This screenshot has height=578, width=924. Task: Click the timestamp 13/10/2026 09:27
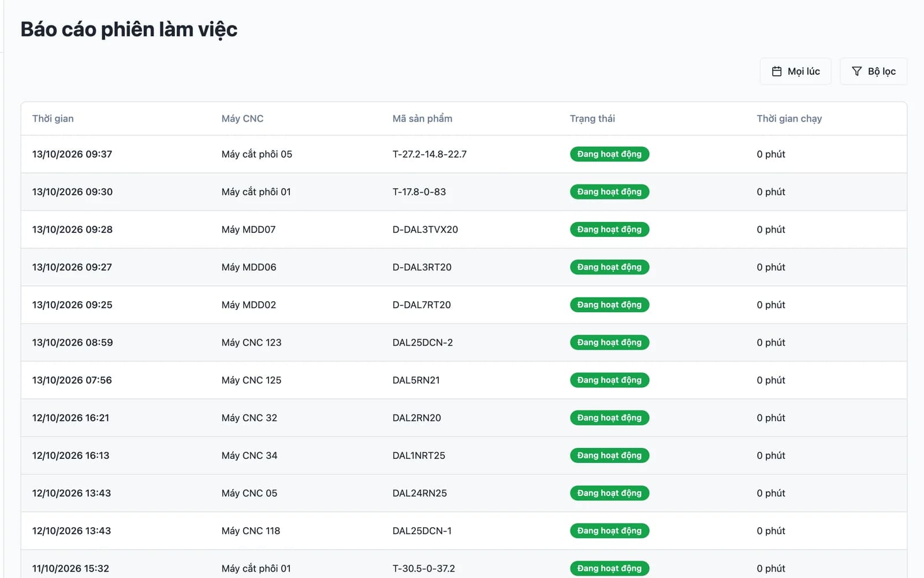pyautogui.click(x=72, y=267)
